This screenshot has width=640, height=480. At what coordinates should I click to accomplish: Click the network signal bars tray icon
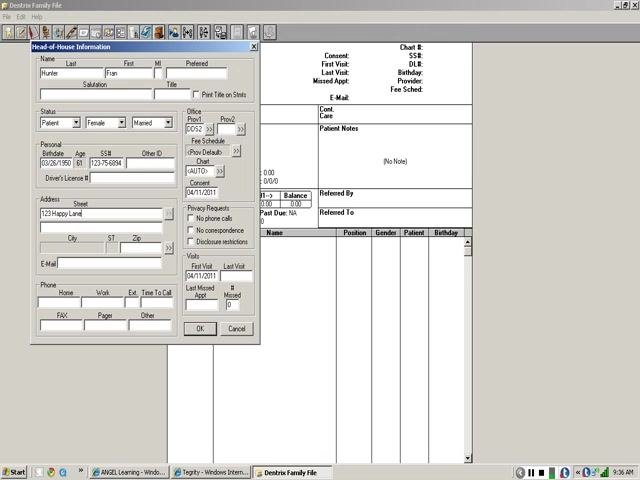click(604, 473)
